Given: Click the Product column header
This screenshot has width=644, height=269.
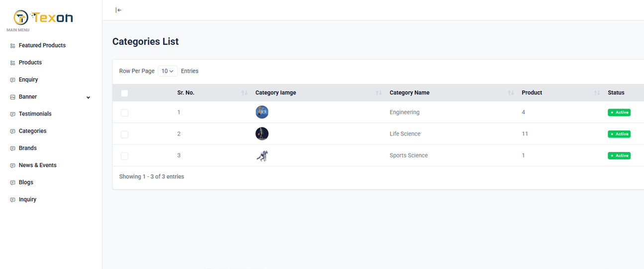Looking at the screenshot, I should pos(532,93).
